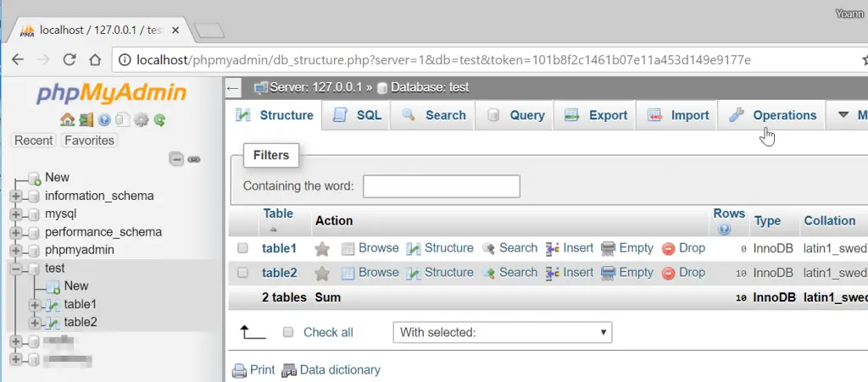Expand table1 in the navigation tree
Viewport: 868px width, 382px height.
34,304
